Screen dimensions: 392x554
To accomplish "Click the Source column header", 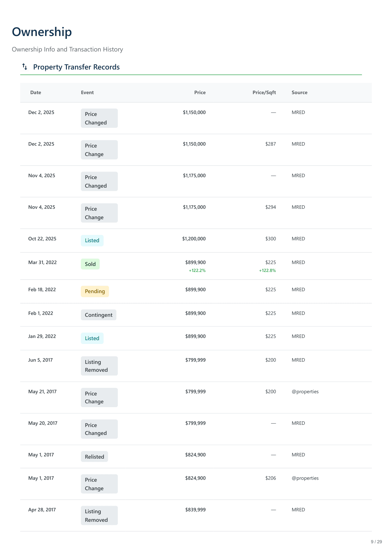I will click(x=299, y=93).
